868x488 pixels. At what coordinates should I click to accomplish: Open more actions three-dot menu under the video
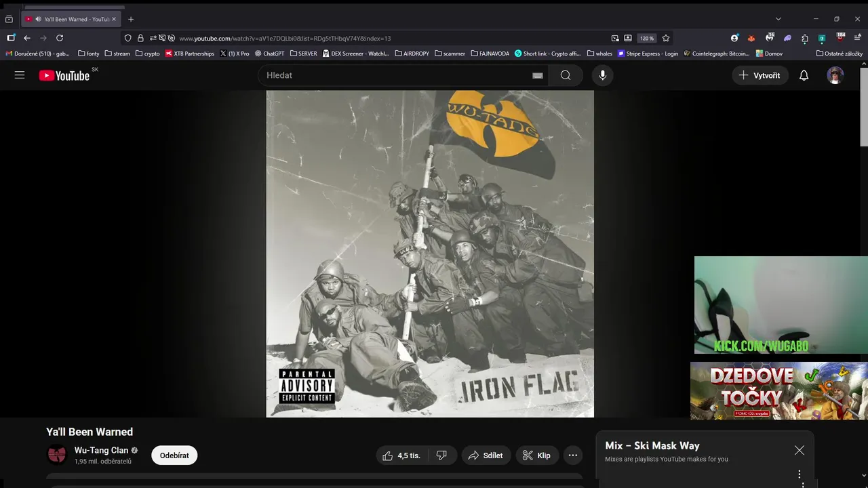coord(573,455)
